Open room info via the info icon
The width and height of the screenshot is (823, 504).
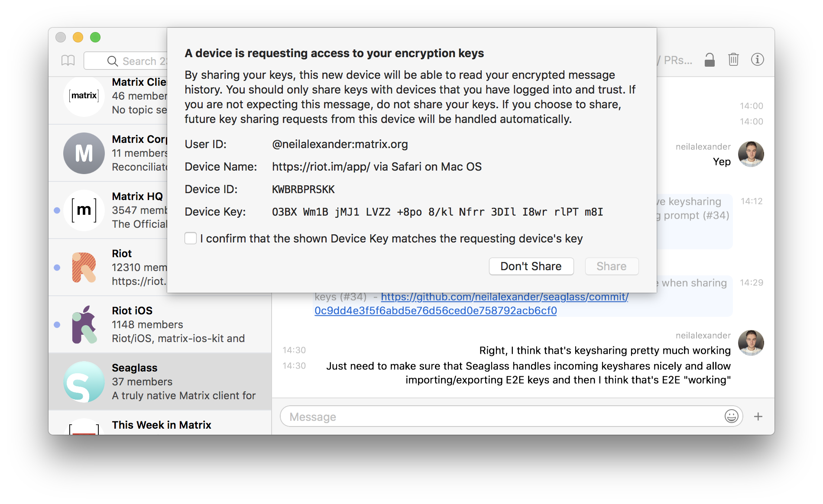point(757,60)
